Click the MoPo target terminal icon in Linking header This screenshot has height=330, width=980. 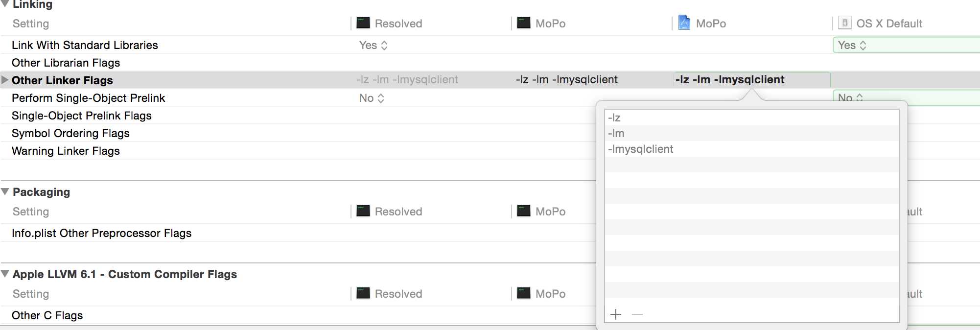(524, 23)
